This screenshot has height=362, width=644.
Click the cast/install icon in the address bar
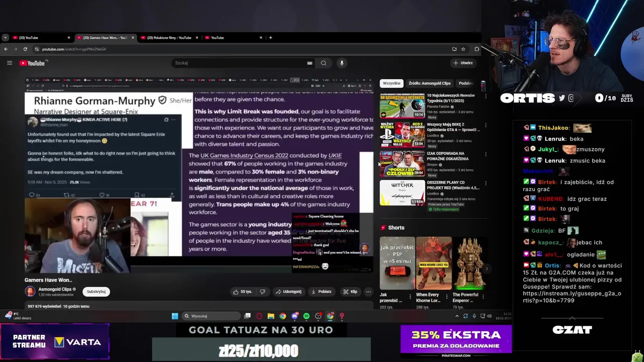[x=454, y=49]
